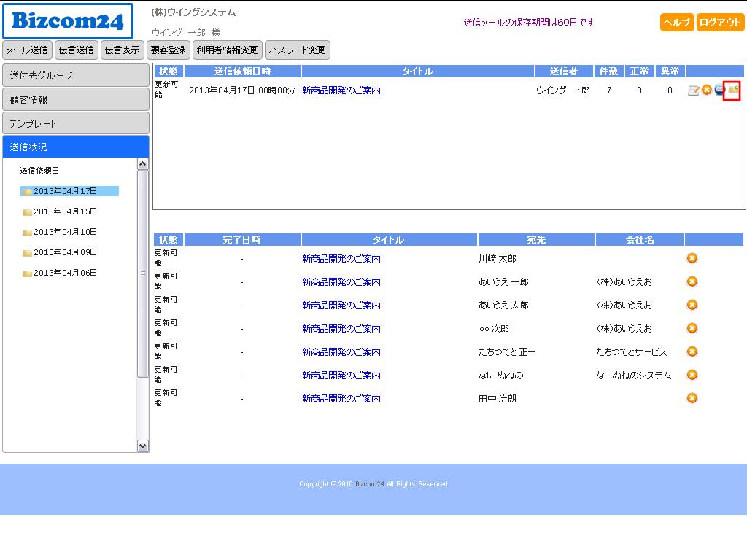Open the テンプレート sidebar section
This screenshot has width=747, height=560.
76,123
